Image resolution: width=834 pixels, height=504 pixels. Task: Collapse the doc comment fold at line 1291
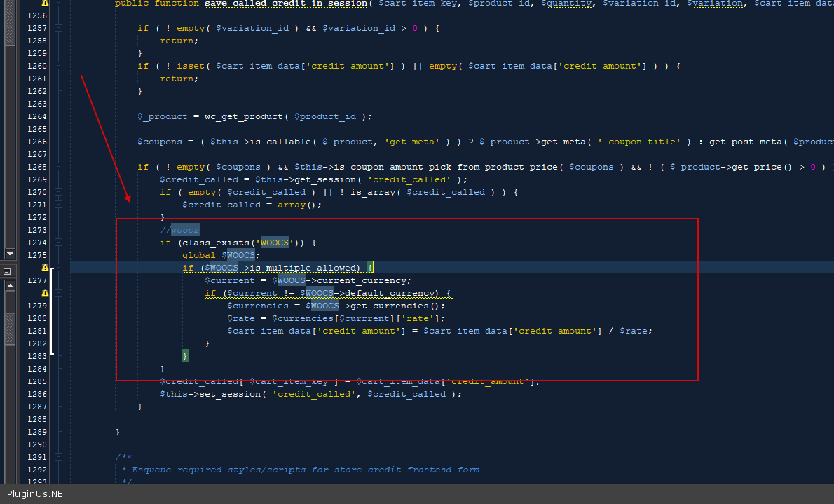coord(58,457)
